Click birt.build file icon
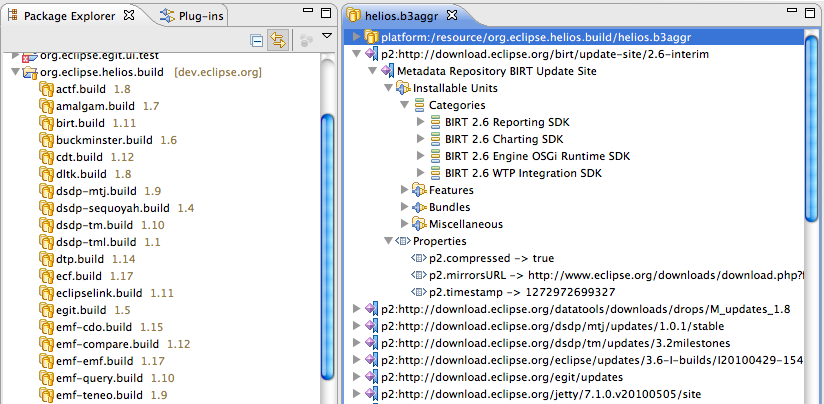 pyautogui.click(x=47, y=123)
